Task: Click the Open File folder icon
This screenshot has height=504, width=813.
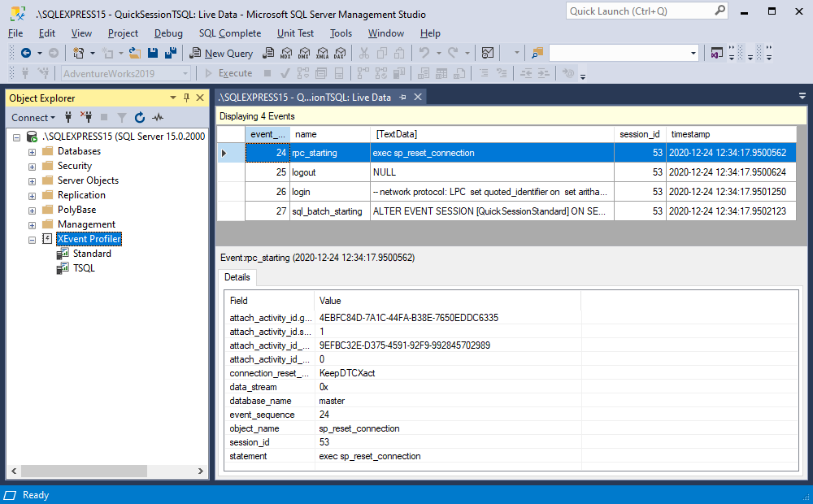Action: (x=135, y=53)
